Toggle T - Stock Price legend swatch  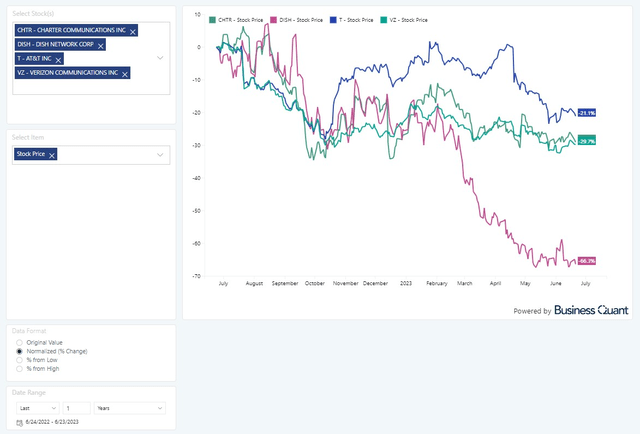pos(333,20)
